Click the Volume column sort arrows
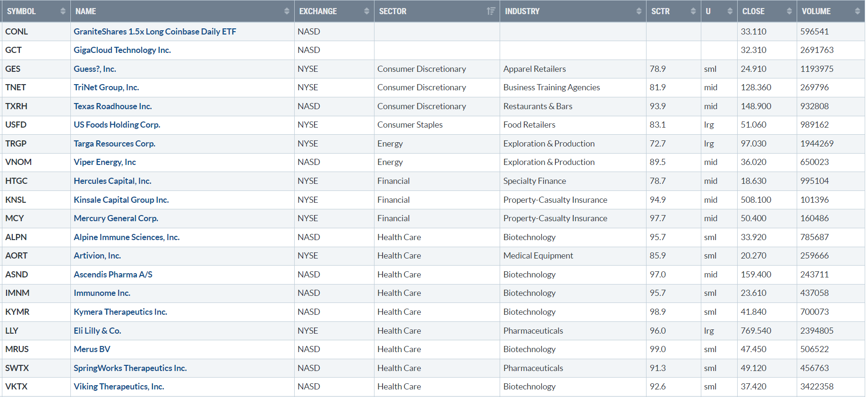868x397 pixels. (857, 11)
